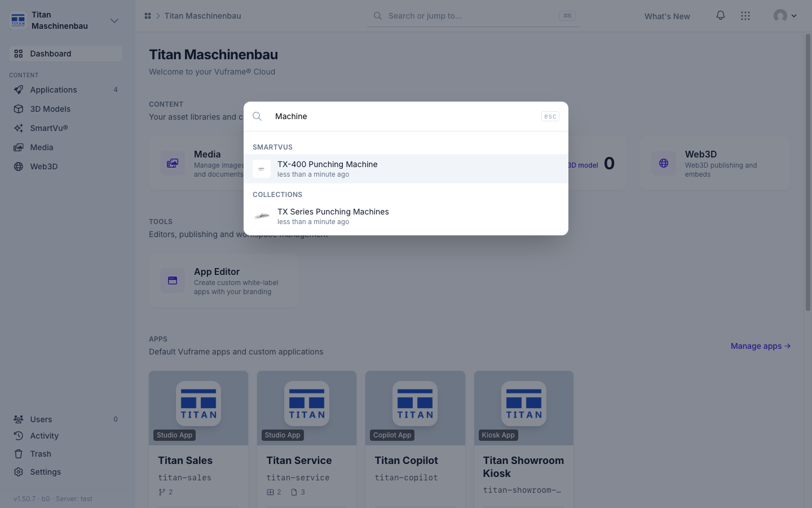Click the Web3D globe icon in sidebar
The image size is (812, 508).
coord(19,167)
